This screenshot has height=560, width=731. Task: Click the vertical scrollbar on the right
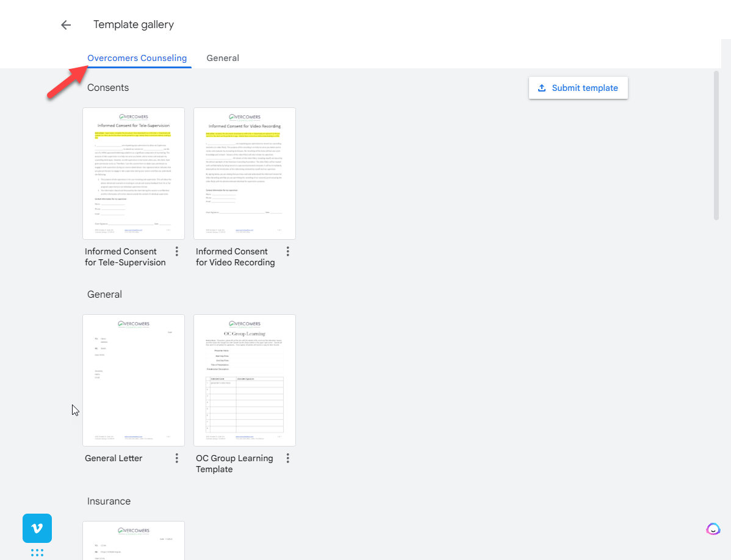(x=716, y=145)
